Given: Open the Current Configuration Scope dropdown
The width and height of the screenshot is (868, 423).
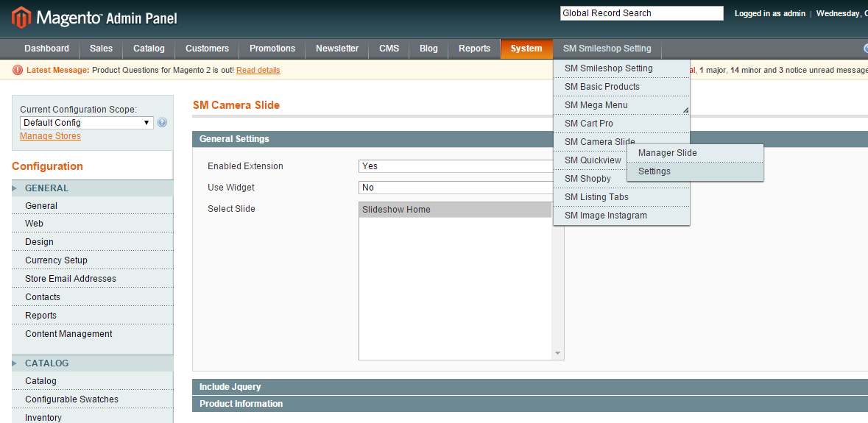Looking at the screenshot, I should 87,123.
